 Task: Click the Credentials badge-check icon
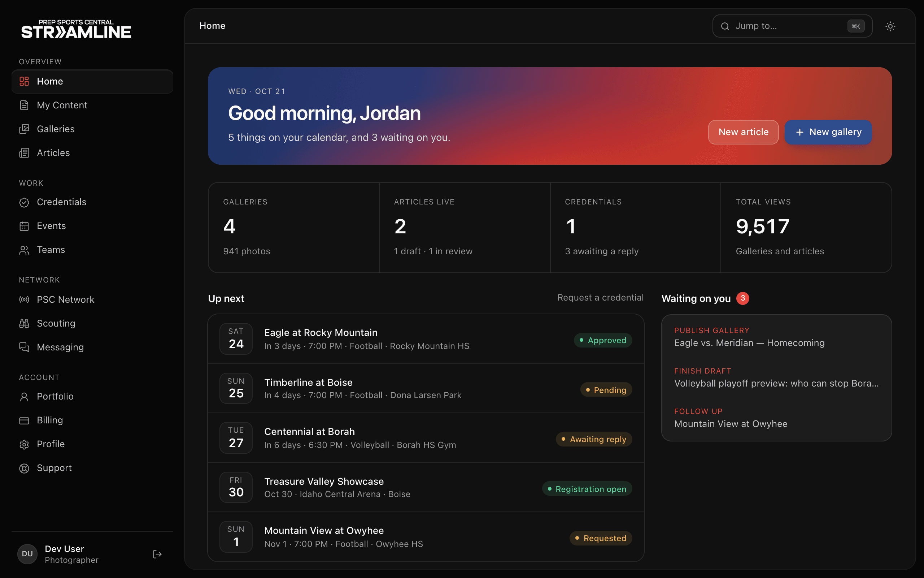pyautogui.click(x=24, y=202)
